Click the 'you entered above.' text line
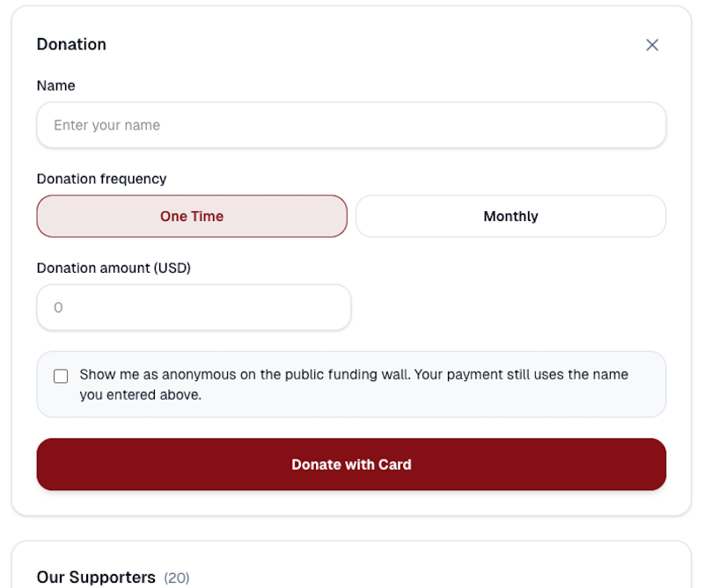 click(141, 395)
